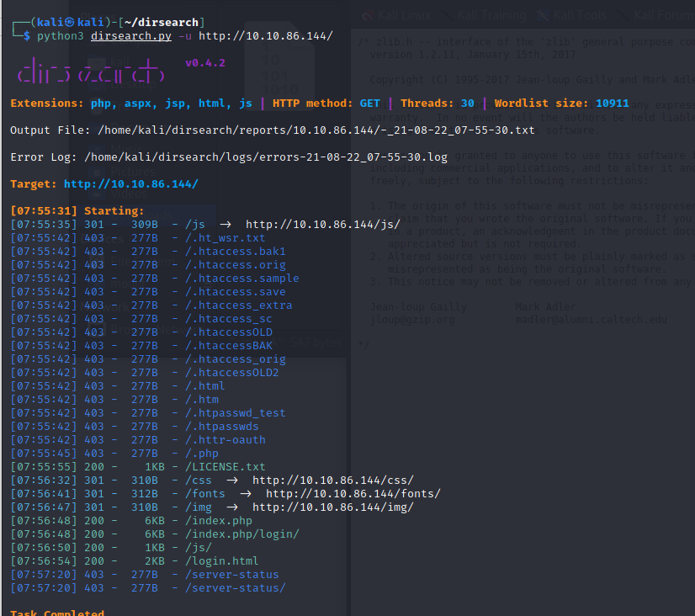Screen dimensions: 695x616
Task: Click the /index.php/login/ result entry
Action: [241, 534]
